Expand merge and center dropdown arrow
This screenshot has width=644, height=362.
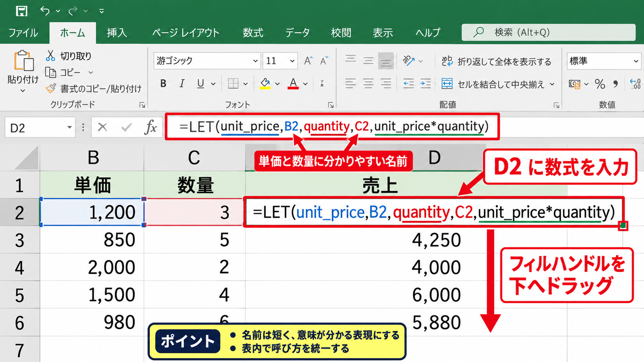(552, 84)
